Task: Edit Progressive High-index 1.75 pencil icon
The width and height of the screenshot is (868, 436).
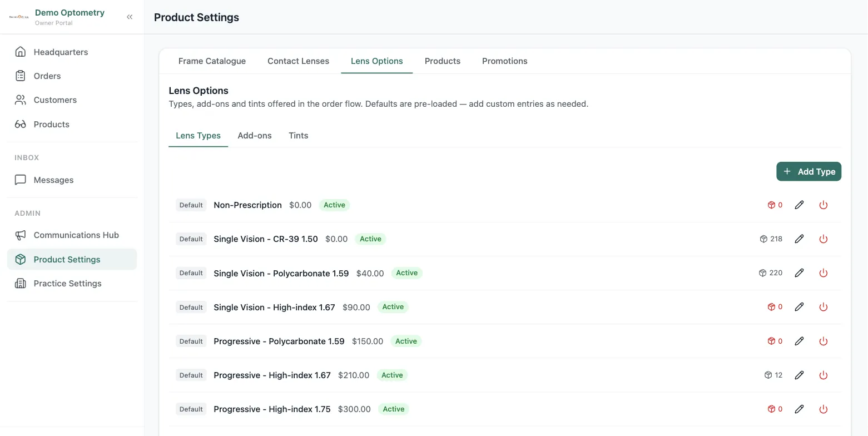Action: tap(799, 409)
